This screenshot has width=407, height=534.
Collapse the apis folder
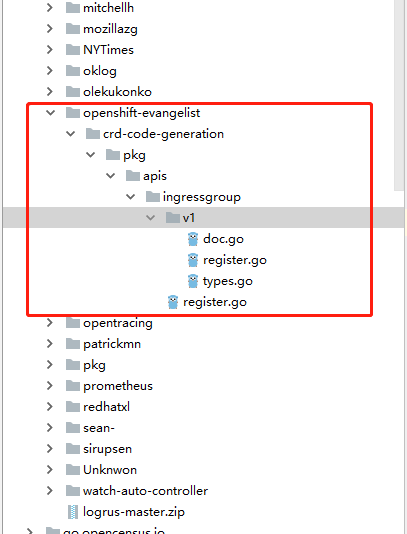(111, 176)
